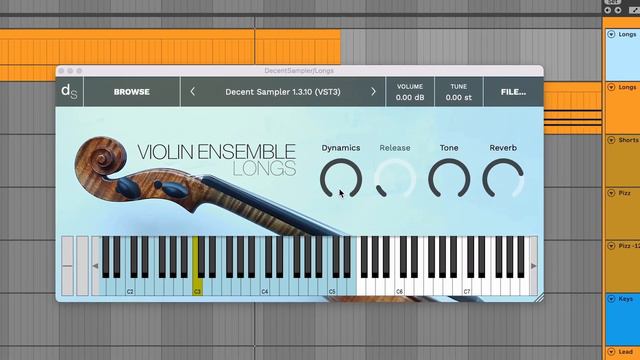The height and width of the screenshot is (360, 640).
Task: Click the Release knob
Action: [x=395, y=179]
